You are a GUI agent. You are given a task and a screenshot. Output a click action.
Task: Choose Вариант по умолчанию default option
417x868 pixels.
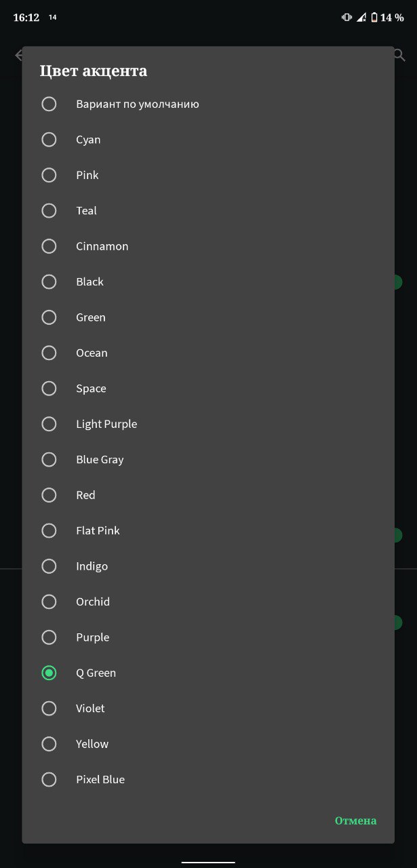pos(208,104)
